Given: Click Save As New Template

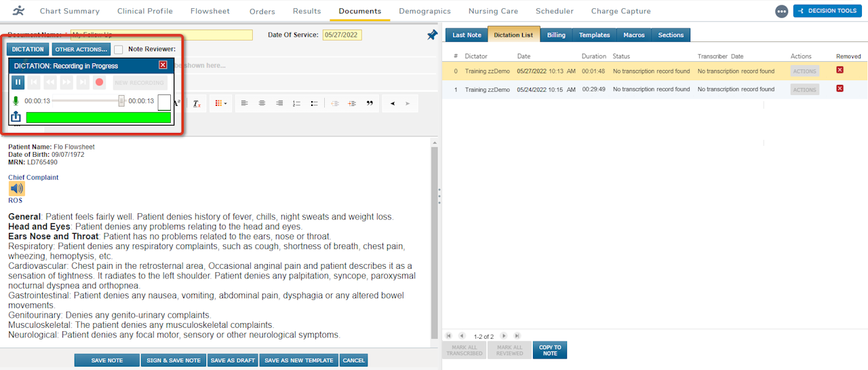Looking at the screenshot, I should click(x=299, y=360).
